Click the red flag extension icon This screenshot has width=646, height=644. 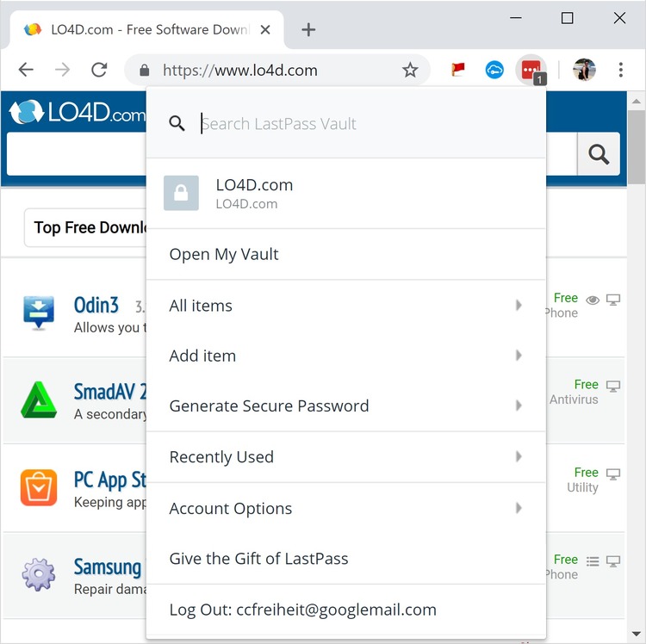pos(458,71)
